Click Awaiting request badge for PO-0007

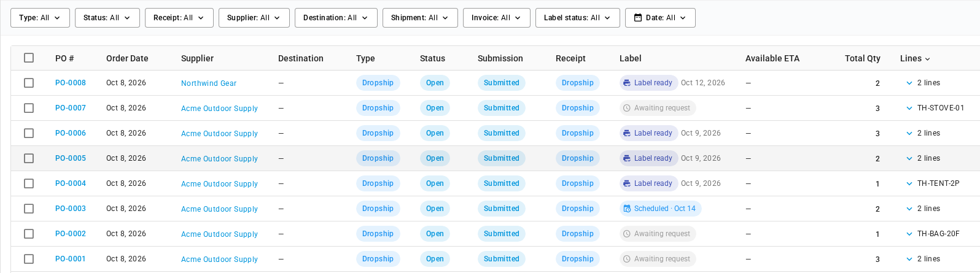[658, 108]
